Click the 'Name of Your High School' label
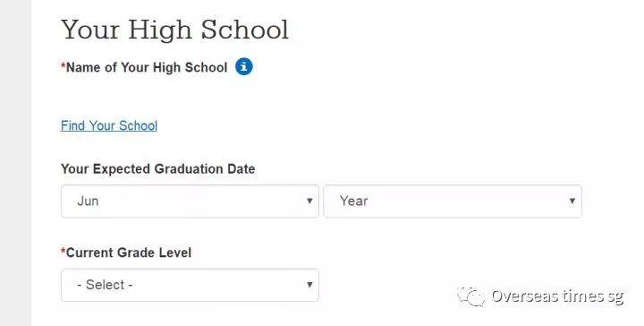The image size is (644, 326). pos(147,67)
